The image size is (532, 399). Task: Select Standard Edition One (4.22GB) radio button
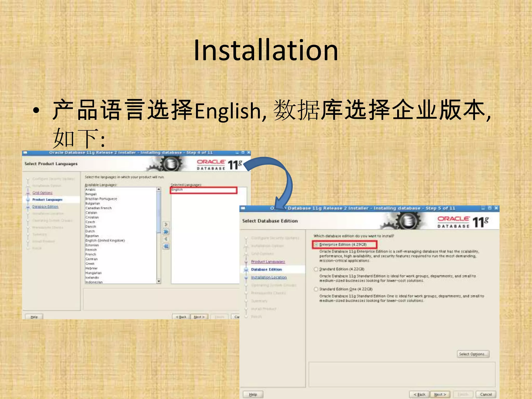tap(316, 289)
